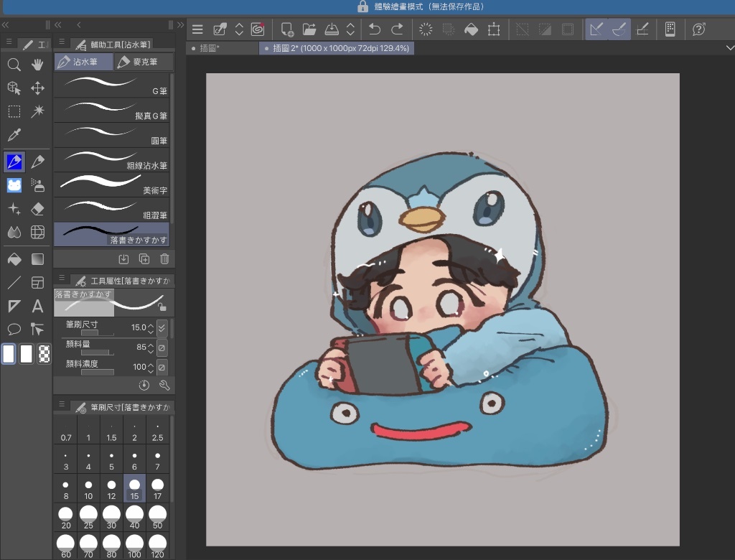Select the Auto Select magic wand tool
Image resolution: width=735 pixels, height=560 pixels.
point(37,111)
